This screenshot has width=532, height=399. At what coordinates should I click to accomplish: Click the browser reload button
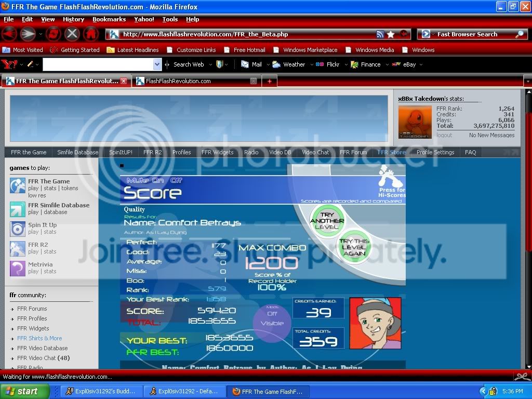coord(53,34)
